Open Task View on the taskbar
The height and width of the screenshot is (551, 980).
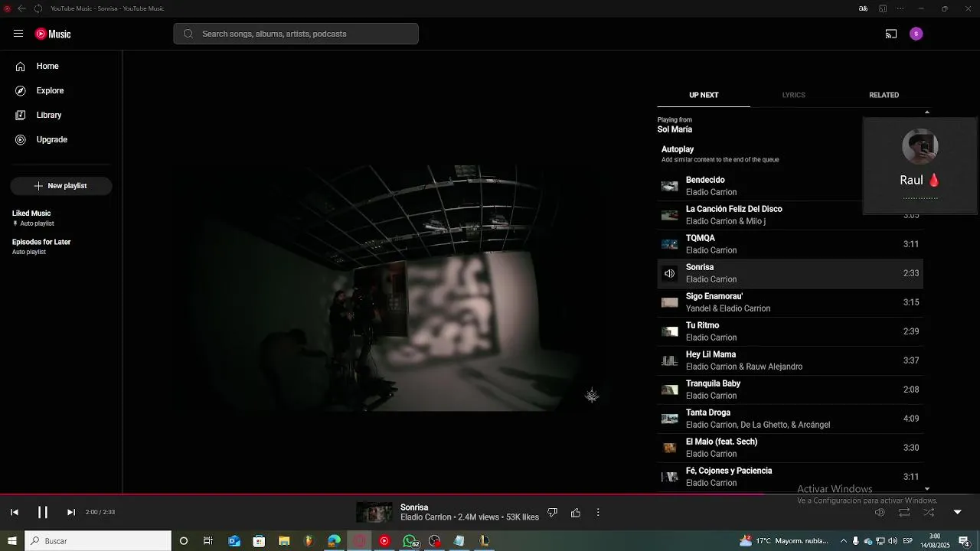tap(208, 541)
